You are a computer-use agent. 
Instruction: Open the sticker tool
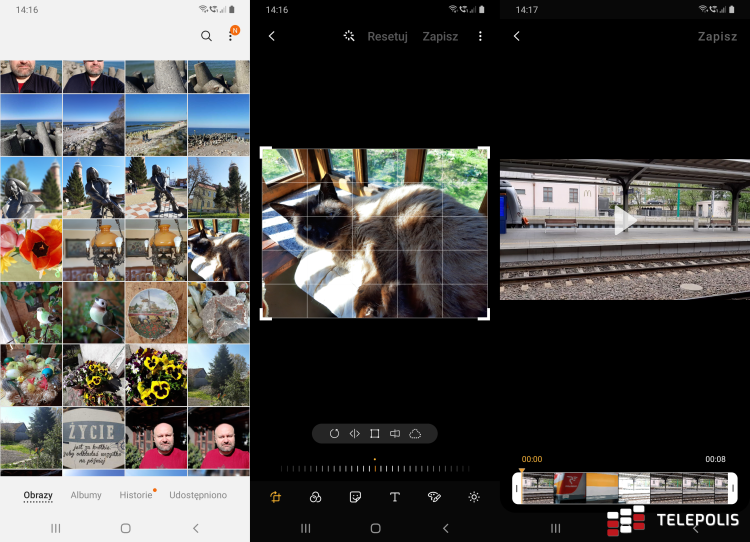coord(355,497)
